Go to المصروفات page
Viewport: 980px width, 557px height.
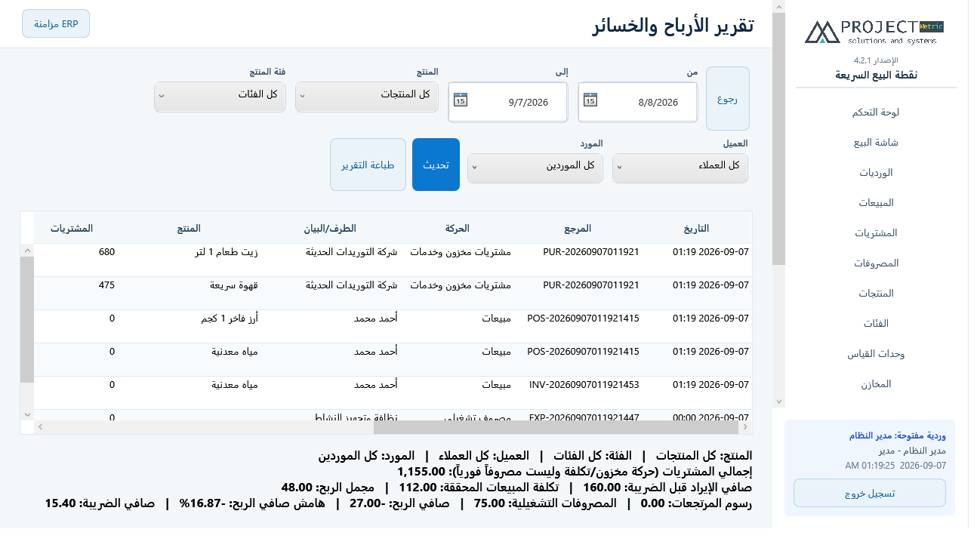(x=876, y=263)
